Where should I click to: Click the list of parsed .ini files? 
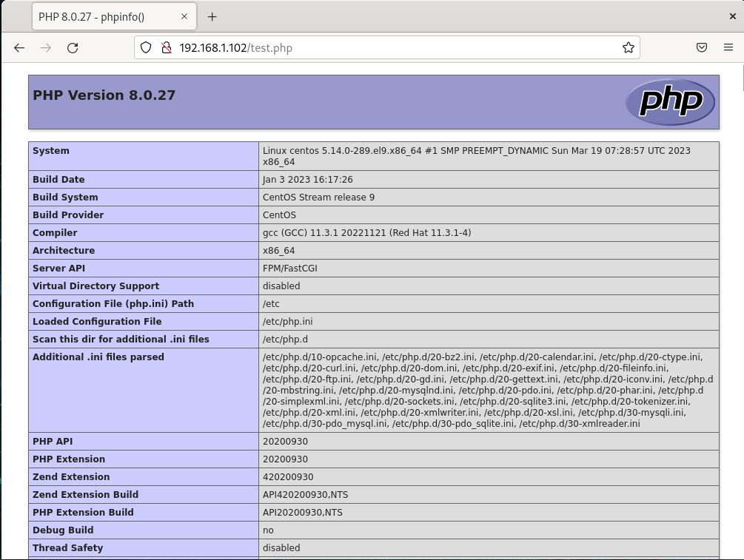(488, 391)
